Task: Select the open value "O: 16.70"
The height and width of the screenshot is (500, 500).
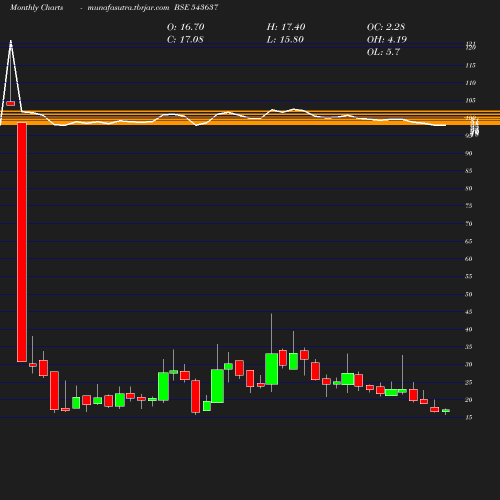Action: point(186,27)
